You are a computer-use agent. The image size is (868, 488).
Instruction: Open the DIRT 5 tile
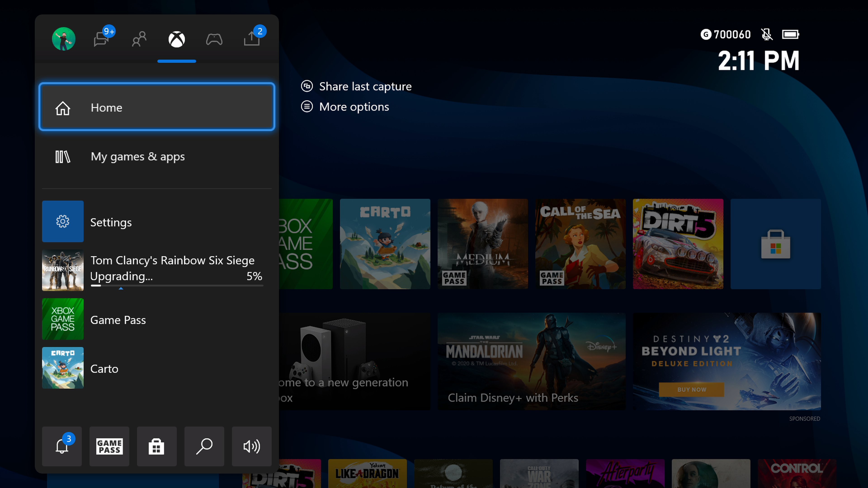[678, 244]
